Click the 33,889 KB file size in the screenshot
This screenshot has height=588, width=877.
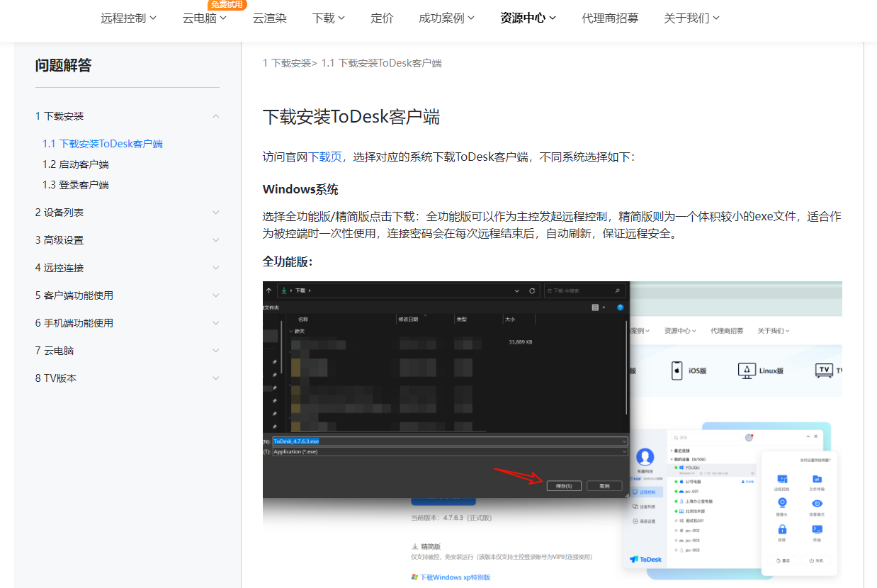pyautogui.click(x=521, y=342)
